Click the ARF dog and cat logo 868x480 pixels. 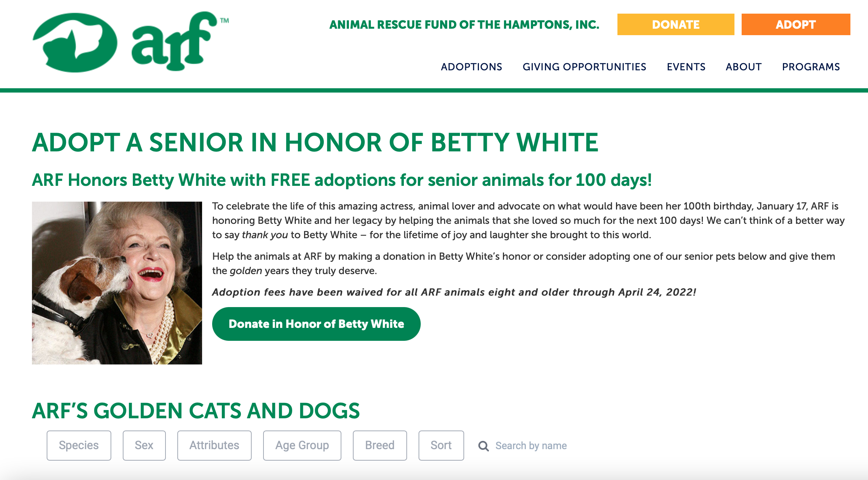(x=75, y=42)
